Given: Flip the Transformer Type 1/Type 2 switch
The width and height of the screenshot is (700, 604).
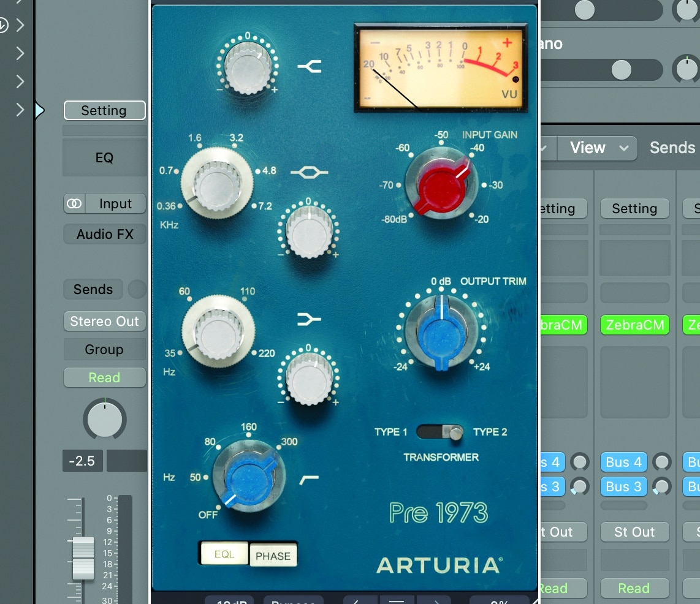Looking at the screenshot, I should pos(440,432).
